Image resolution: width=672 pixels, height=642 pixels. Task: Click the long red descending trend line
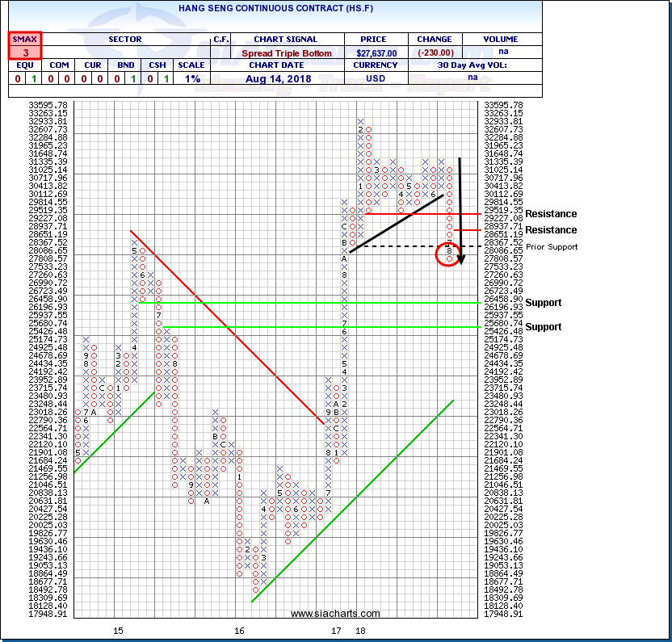coord(226,323)
